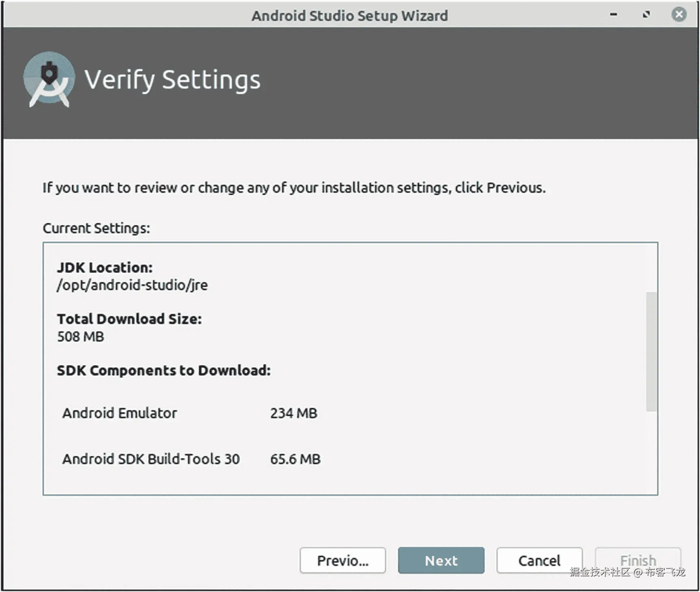
Task: Click the SDK Components to Download heading
Action: pos(164,370)
